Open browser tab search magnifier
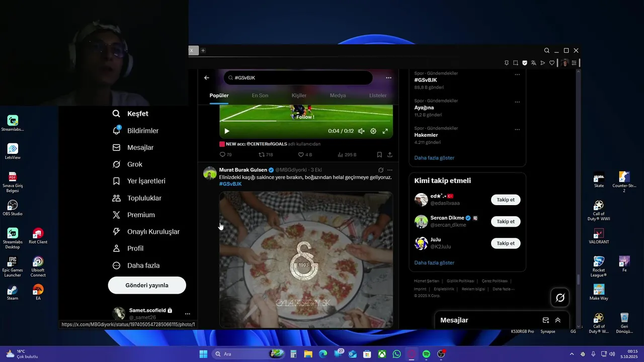 (547, 50)
